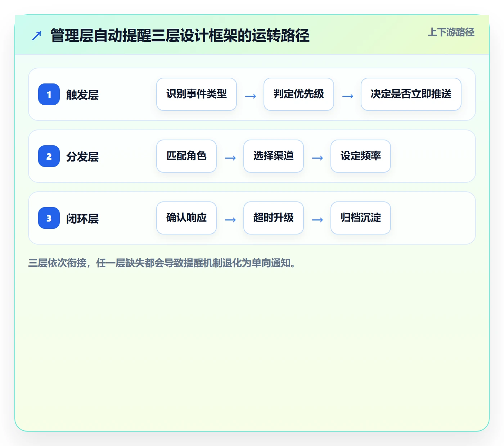Click the number 2 badge for 分发层
The height and width of the screenshot is (446, 504).
tap(49, 156)
